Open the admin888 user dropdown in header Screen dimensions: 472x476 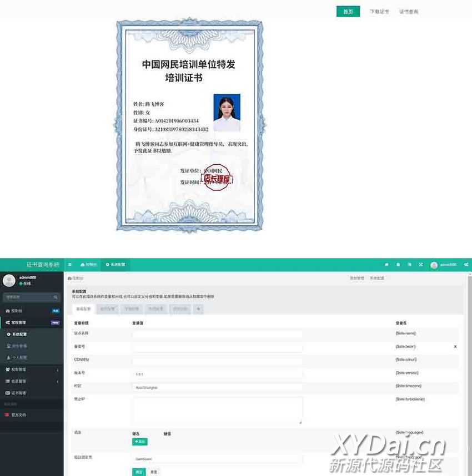tap(443, 265)
